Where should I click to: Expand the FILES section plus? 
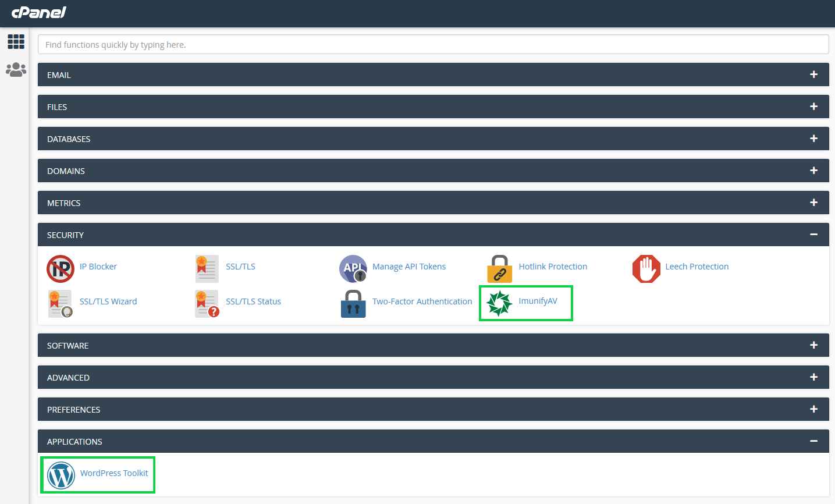coord(813,107)
